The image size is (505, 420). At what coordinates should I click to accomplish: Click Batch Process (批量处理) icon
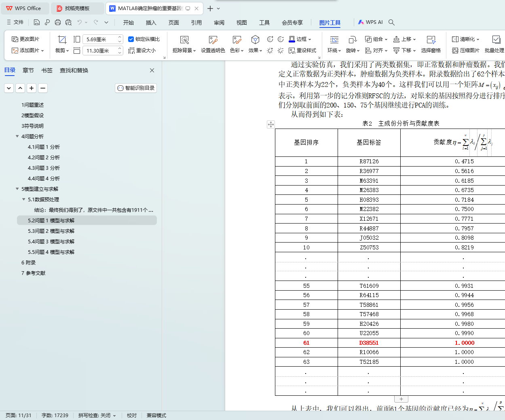pyautogui.click(x=497, y=40)
